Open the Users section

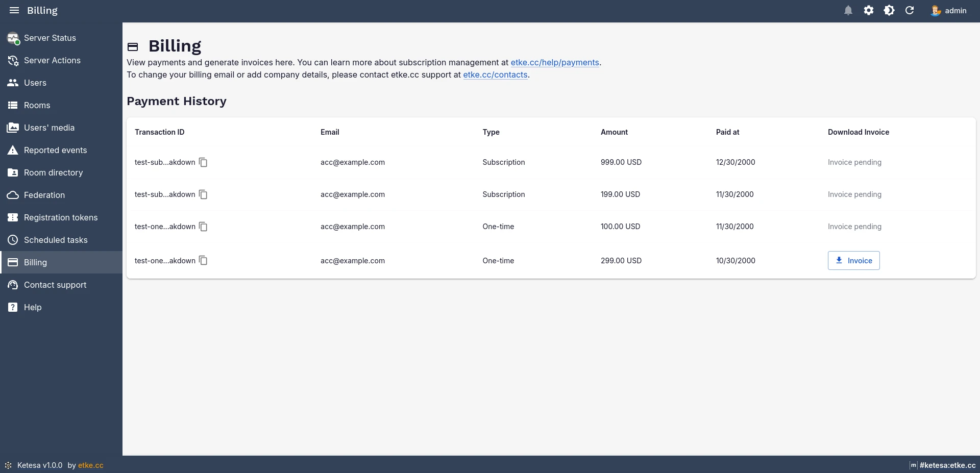[x=35, y=83]
